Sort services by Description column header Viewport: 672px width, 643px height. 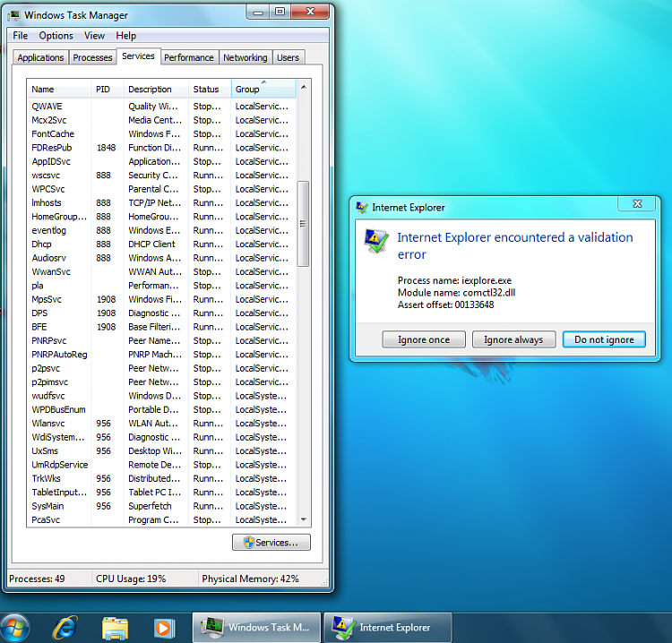click(157, 90)
